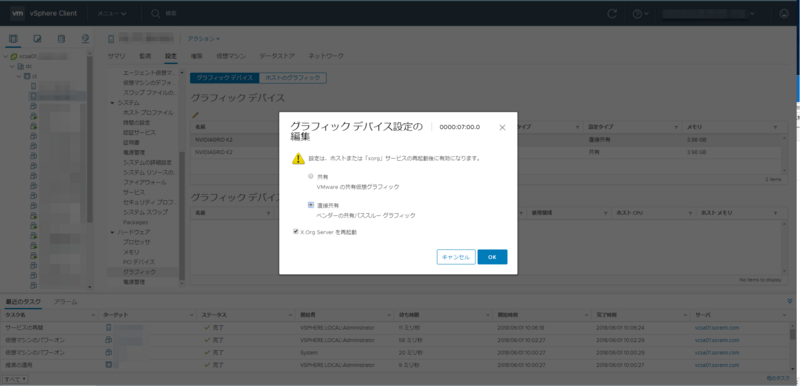Switch to ホストのグラフィック tab
The image size is (800, 386).
[293, 78]
